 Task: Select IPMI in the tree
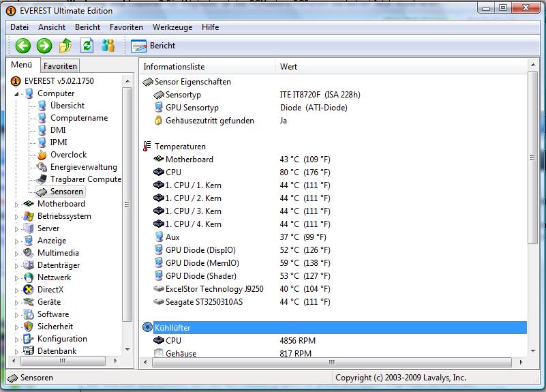tap(59, 142)
